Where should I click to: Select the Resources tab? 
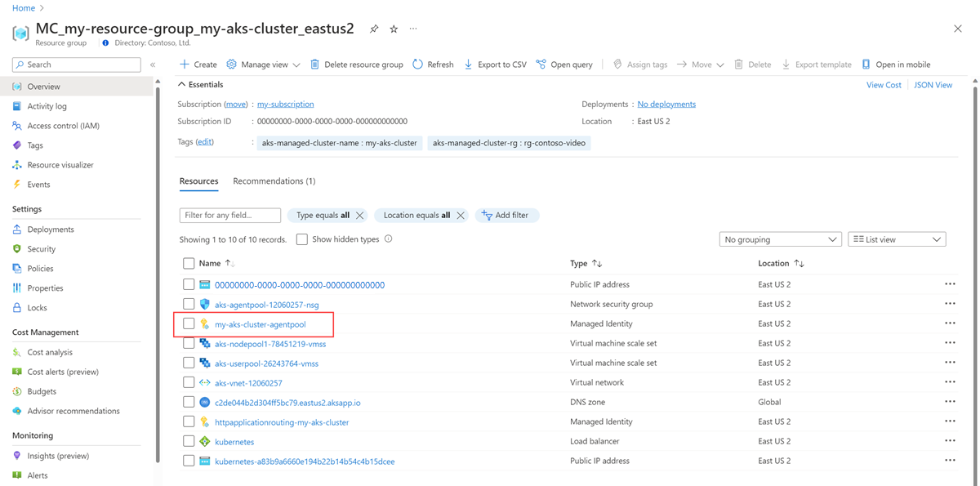[x=198, y=181]
